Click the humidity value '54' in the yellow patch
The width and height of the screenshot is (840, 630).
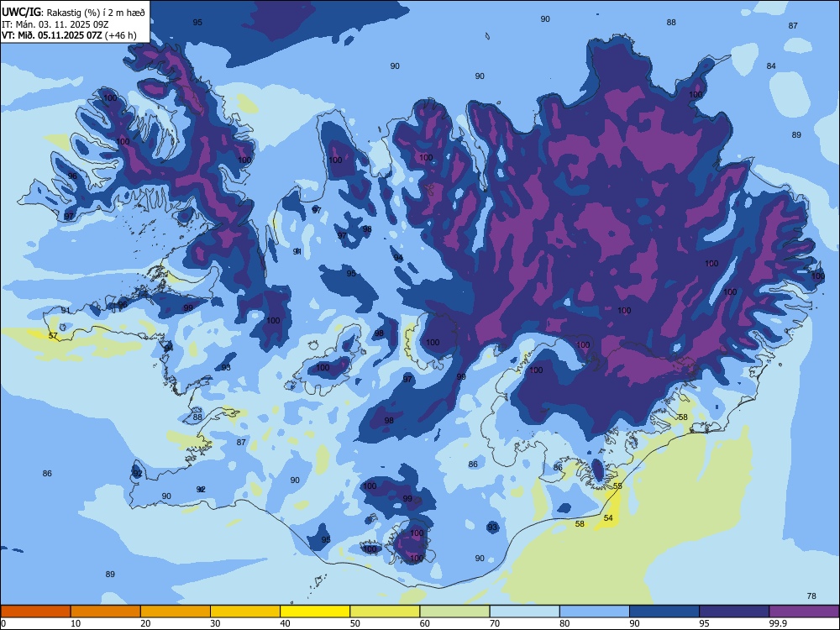click(608, 518)
